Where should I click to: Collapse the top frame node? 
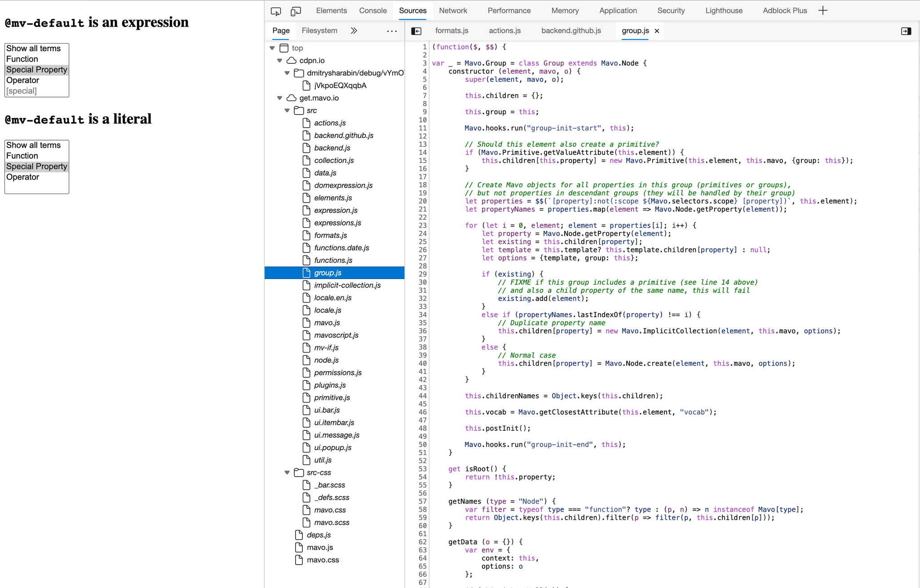tap(272, 48)
